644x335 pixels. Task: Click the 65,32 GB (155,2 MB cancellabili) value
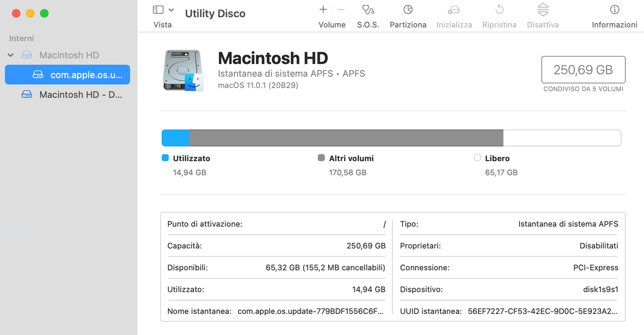click(x=326, y=267)
